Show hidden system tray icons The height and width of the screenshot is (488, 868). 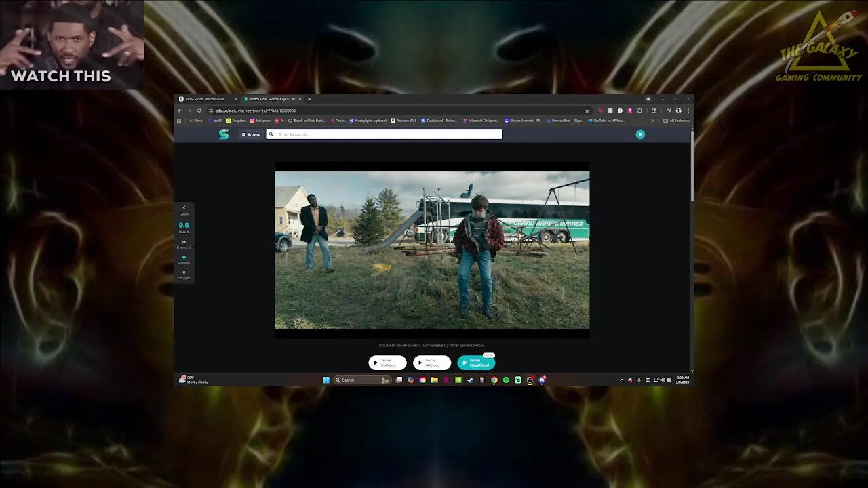pyautogui.click(x=621, y=380)
